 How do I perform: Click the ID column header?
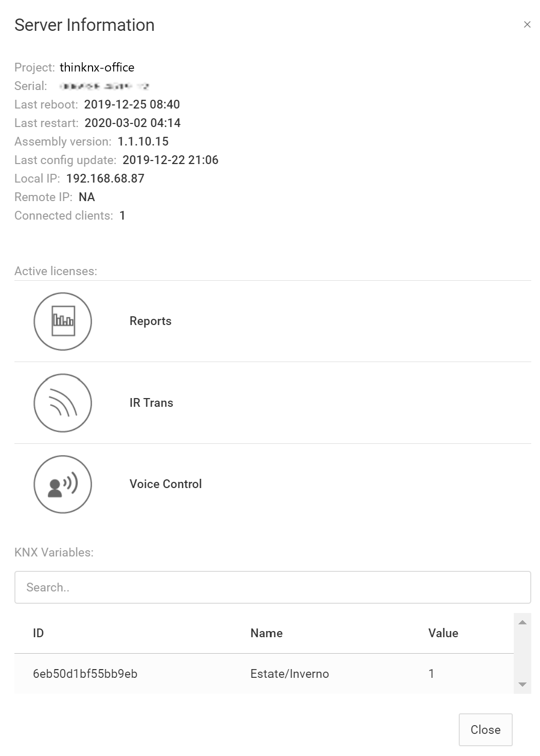39,633
